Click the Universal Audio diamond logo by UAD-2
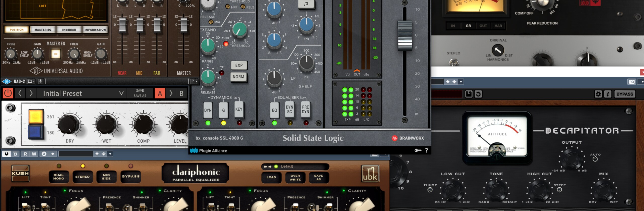The width and height of the screenshot is (644, 211). click(7, 81)
